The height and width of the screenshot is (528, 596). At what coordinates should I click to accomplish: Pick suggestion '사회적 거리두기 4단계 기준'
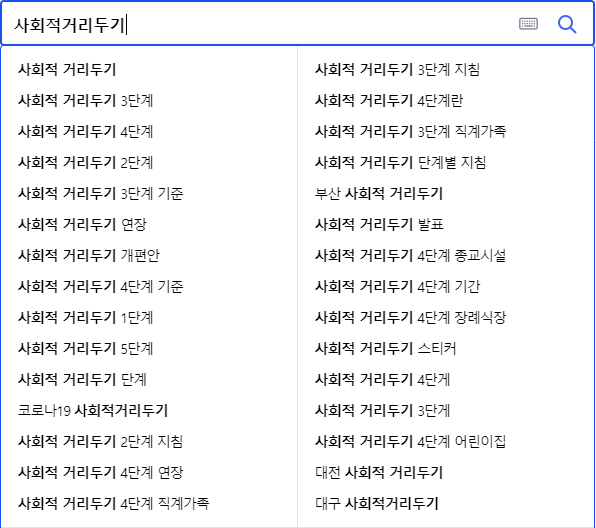[x=101, y=287]
